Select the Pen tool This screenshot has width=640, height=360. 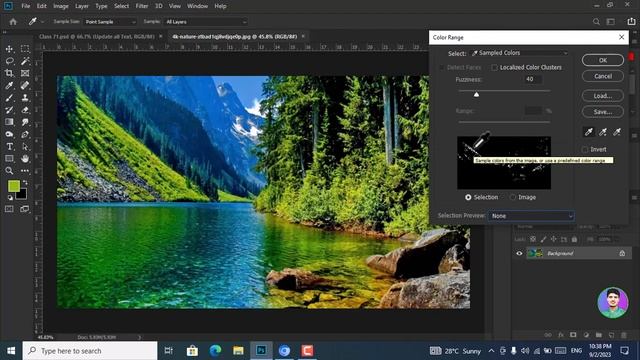pos(25,134)
